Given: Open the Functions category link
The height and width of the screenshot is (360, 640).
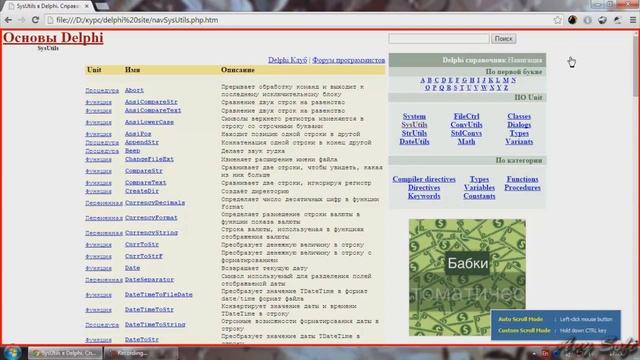Looking at the screenshot, I should pos(522,179).
